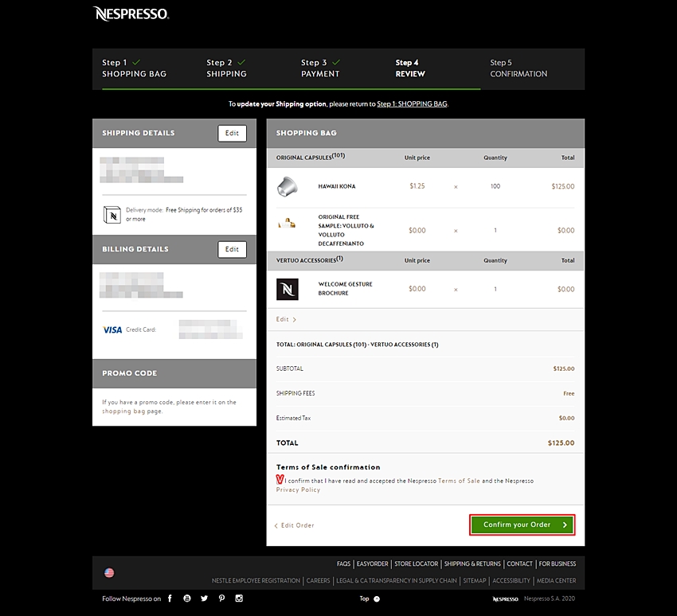Open the Terms of Sale link

pyautogui.click(x=459, y=481)
